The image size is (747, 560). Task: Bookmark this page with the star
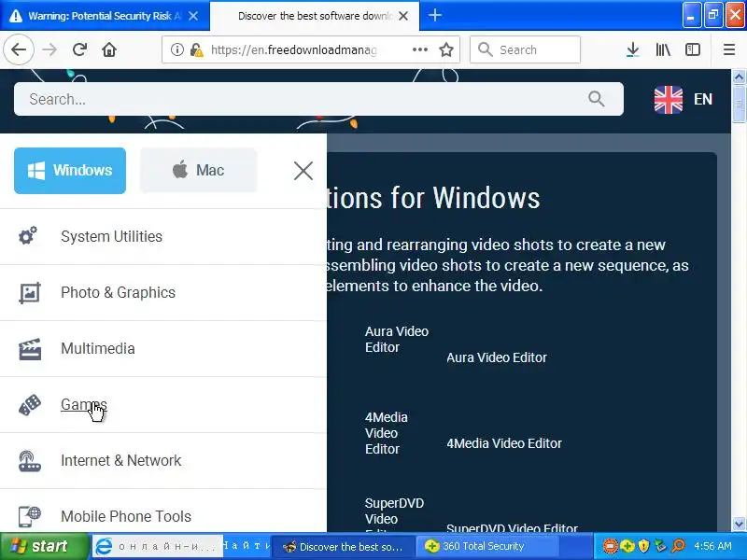(446, 49)
